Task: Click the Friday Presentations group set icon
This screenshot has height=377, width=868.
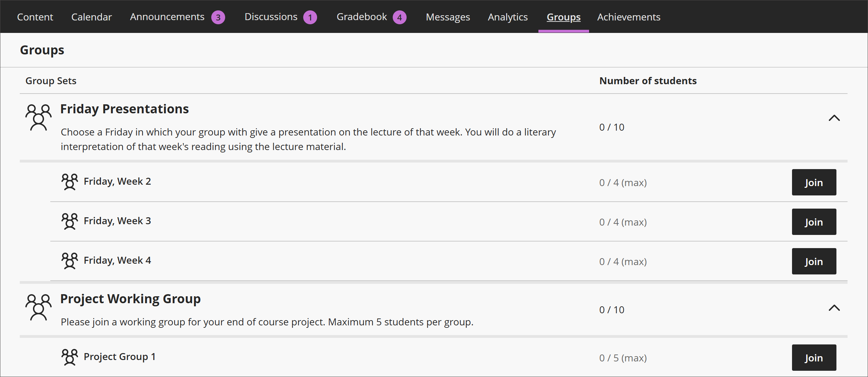Action: 38,118
